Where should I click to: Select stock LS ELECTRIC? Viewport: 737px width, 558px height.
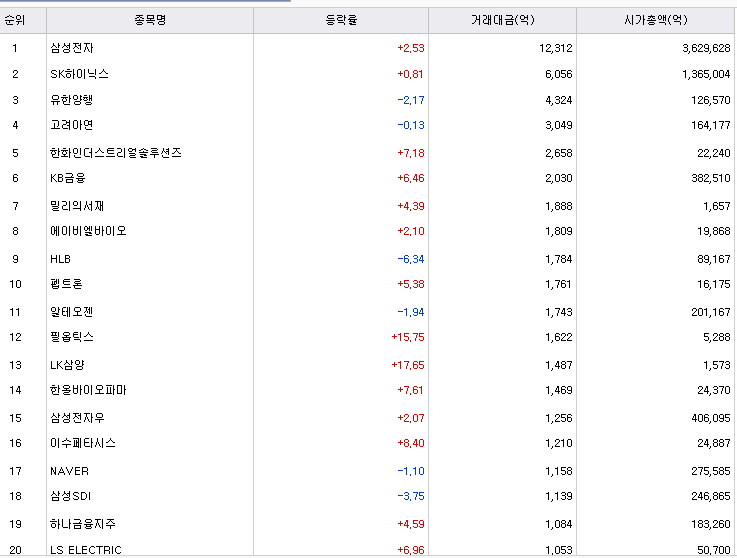[86, 550]
